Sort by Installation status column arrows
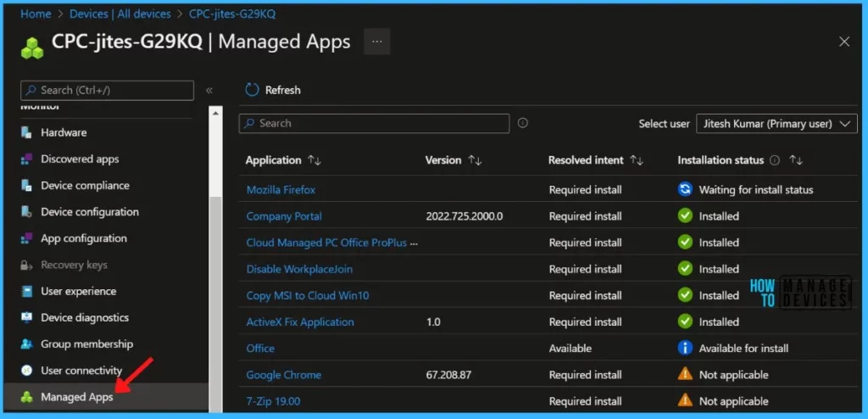Viewport: 868px width, 419px height. click(x=796, y=160)
